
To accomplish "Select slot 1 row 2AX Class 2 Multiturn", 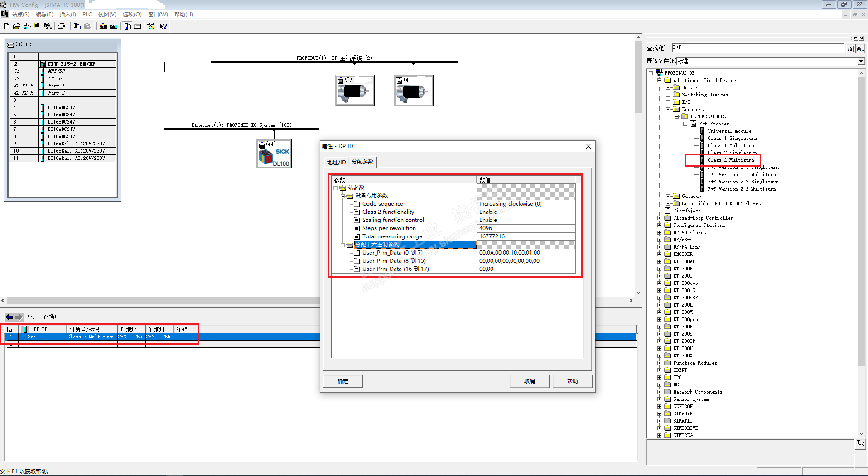I will (321, 337).
